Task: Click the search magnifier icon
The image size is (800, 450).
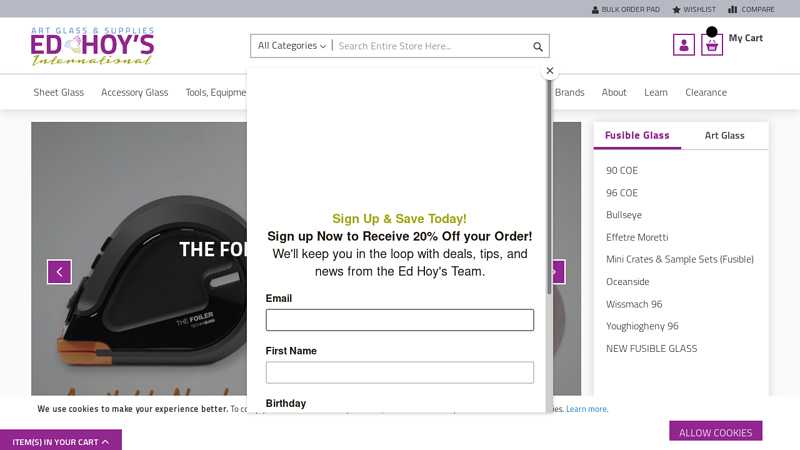Action: click(538, 46)
